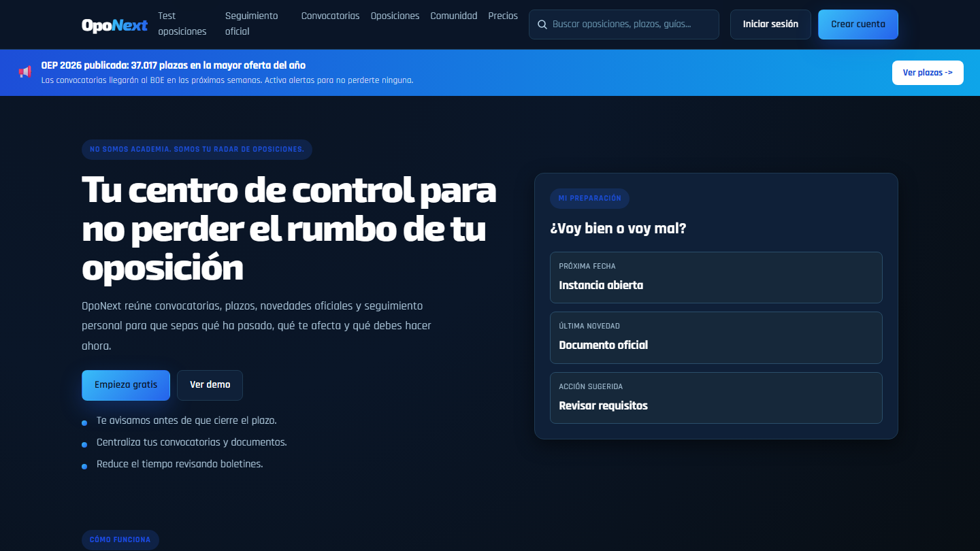This screenshot has height=551, width=980.
Task: Click the banner subtitle about BOE convocatorias
Action: coord(227,80)
